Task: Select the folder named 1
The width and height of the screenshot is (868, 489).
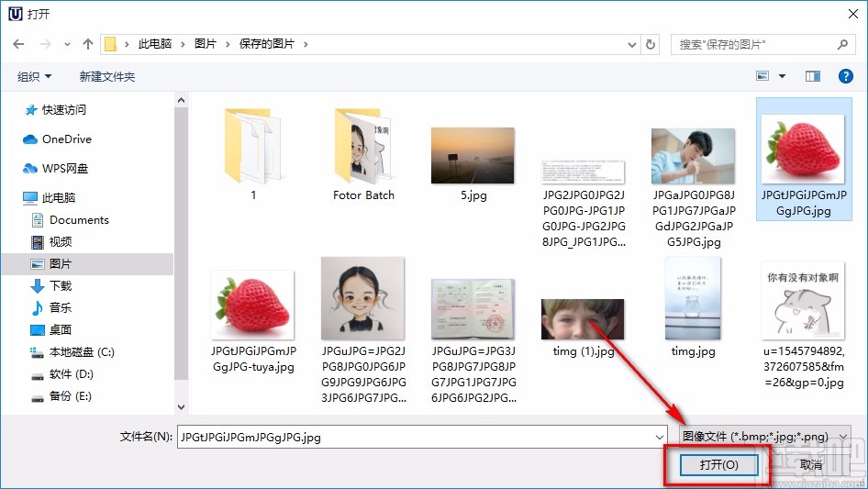Action: [253, 154]
